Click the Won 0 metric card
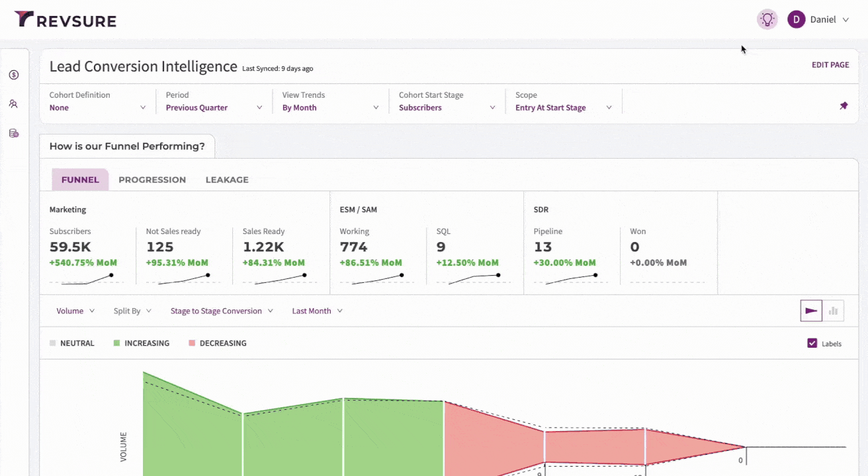This screenshot has height=476, width=868. click(668, 257)
